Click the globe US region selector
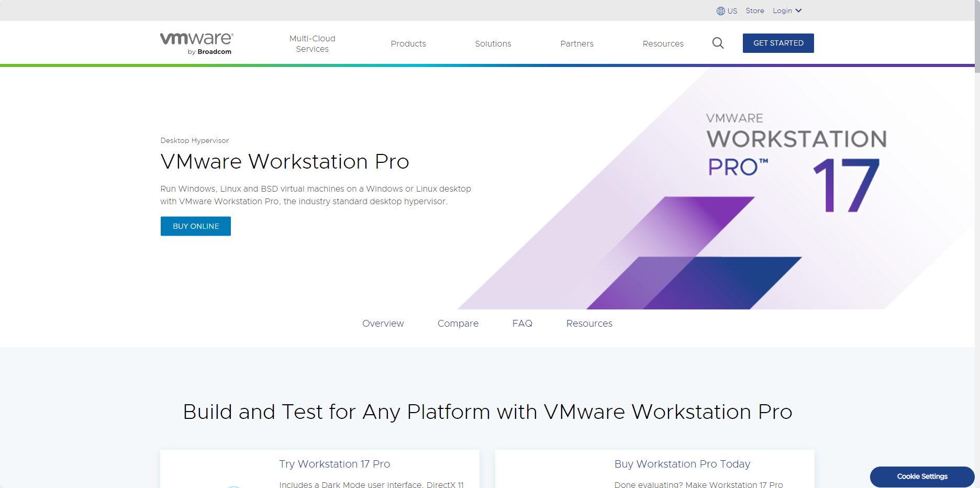The width and height of the screenshot is (980, 488). (727, 11)
